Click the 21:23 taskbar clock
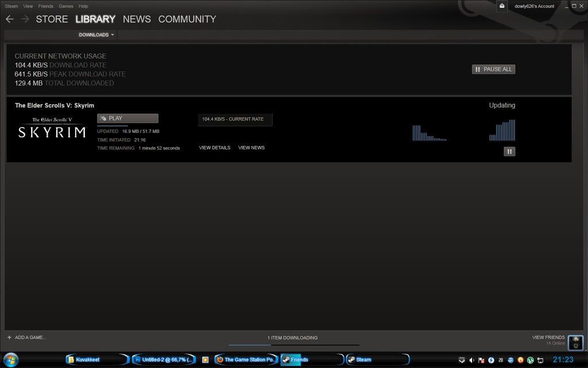Image resolution: width=588 pixels, height=368 pixels. pyautogui.click(x=563, y=360)
